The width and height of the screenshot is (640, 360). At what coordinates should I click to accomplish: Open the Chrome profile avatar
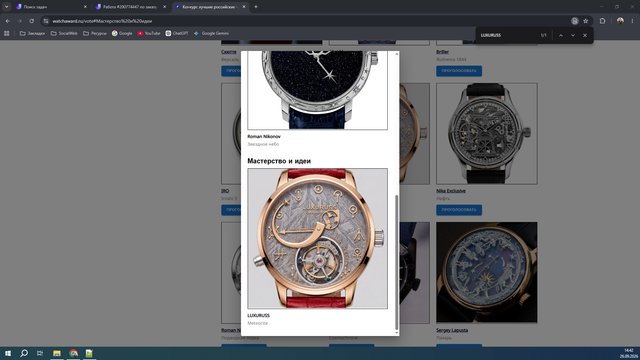(x=620, y=21)
